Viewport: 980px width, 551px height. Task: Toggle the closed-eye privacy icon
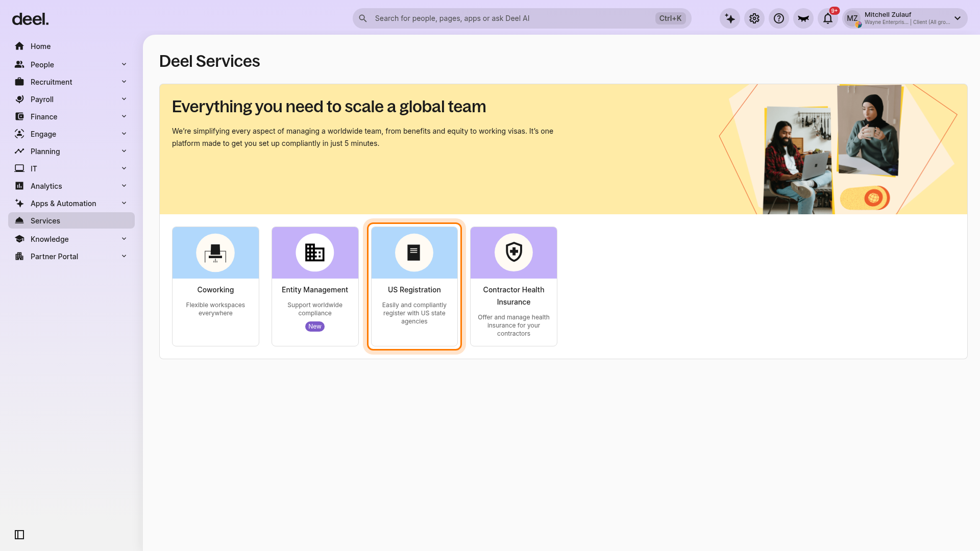(x=803, y=18)
